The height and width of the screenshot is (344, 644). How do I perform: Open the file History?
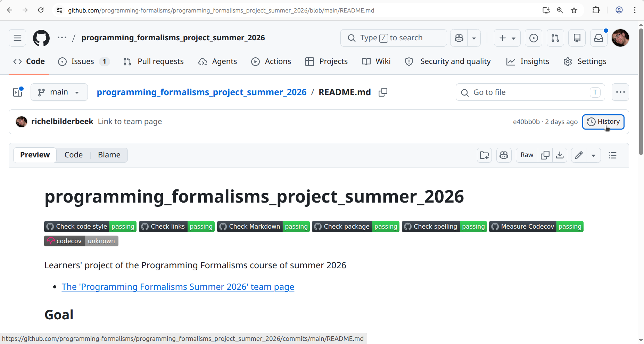(603, 122)
